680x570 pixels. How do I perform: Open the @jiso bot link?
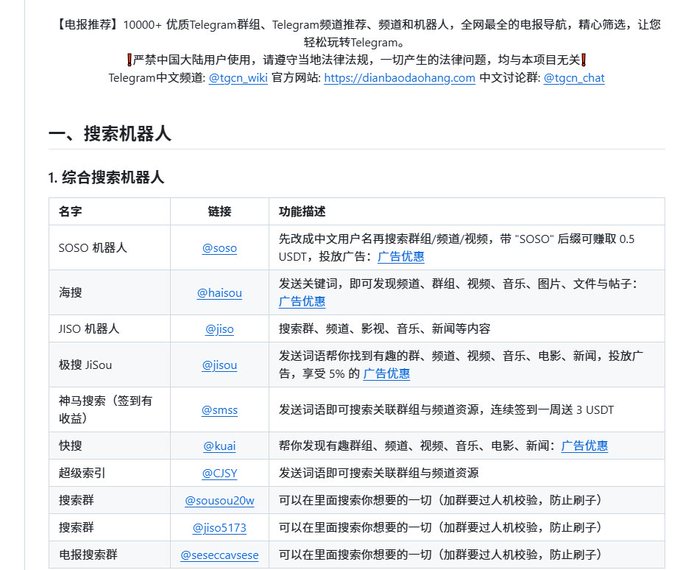[x=219, y=329]
